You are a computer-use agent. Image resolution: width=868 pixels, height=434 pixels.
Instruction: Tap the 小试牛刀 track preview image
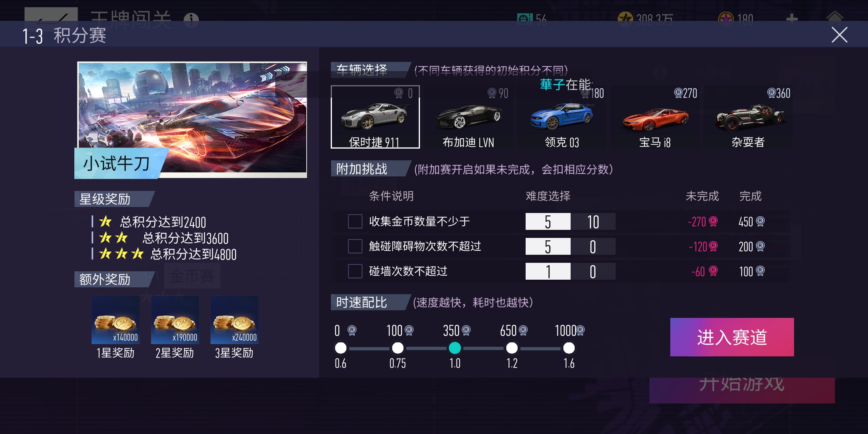192,119
